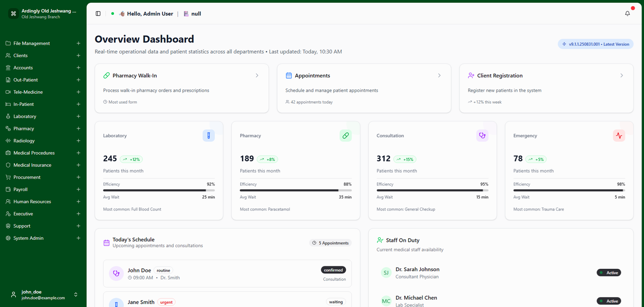644x307 pixels.
Task: Open the Client Registration chevron arrow
Action: tap(621, 76)
